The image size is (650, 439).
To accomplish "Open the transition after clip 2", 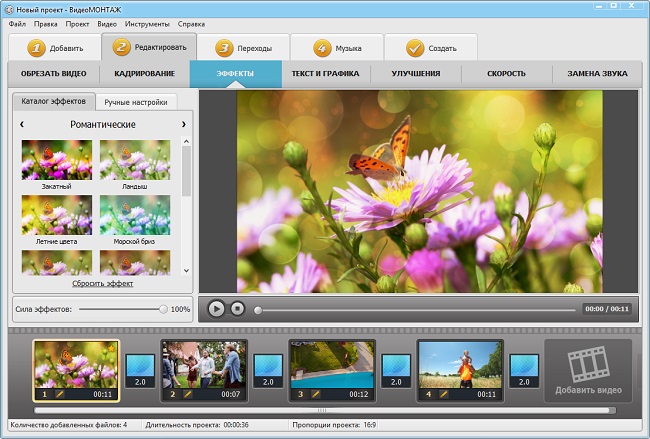I will pyautogui.click(x=268, y=371).
